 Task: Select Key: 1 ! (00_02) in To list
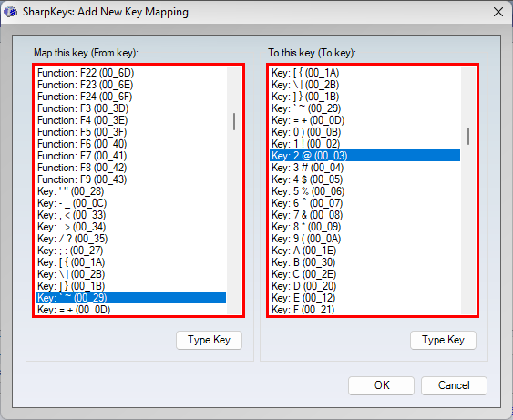(x=364, y=144)
